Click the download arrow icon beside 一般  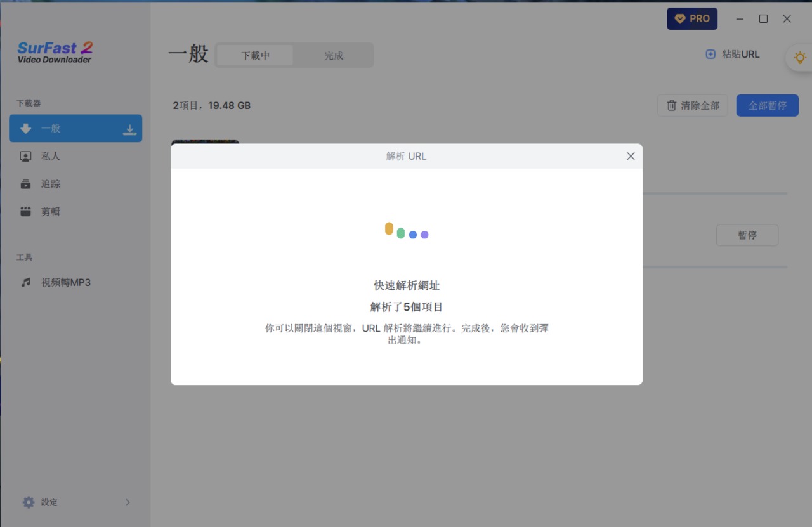tap(129, 129)
